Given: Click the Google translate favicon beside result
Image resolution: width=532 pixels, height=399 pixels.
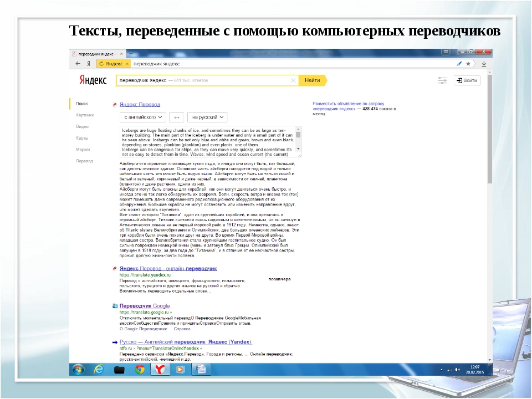Looking at the screenshot, I should click(x=115, y=306).
